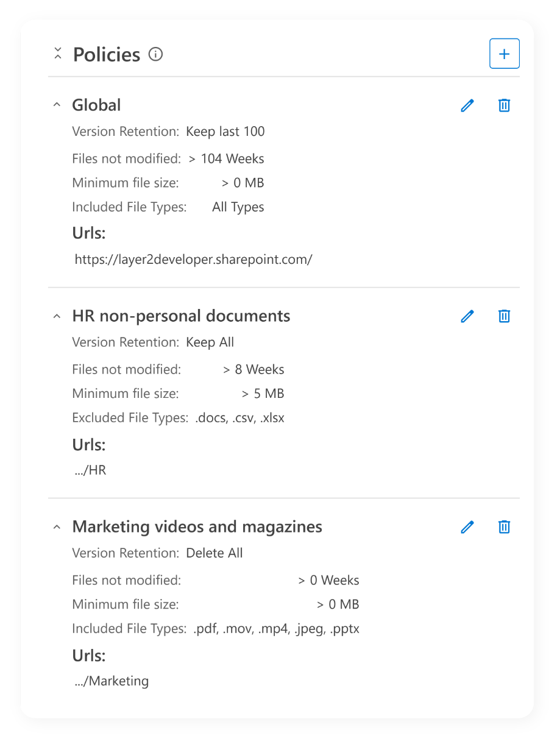560x744 pixels.
Task: Click the .../HR URL entry
Action: click(x=90, y=470)
